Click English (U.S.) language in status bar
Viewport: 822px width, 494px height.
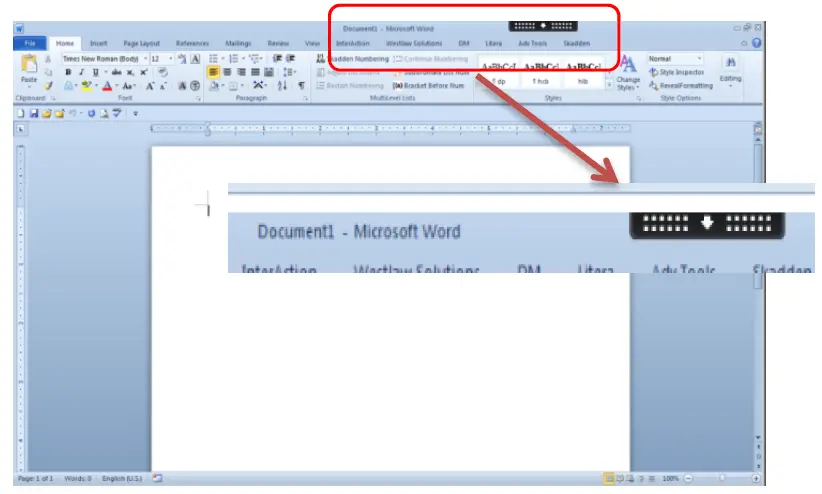pyautogui.click(x=122, y=478)
